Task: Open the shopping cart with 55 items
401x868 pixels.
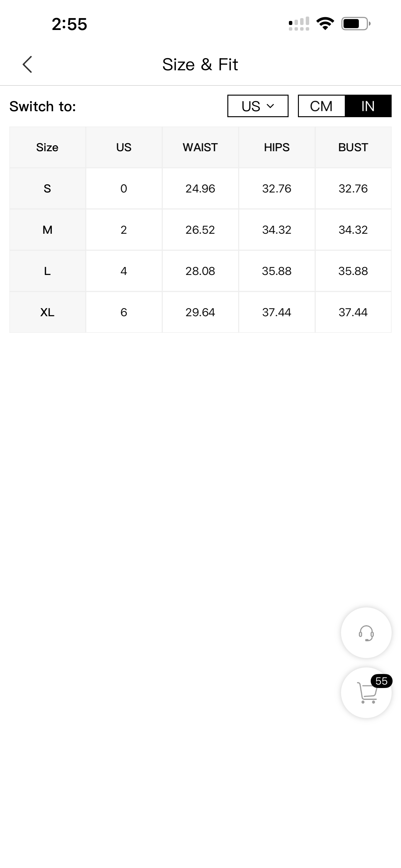Action: [366, 693]
